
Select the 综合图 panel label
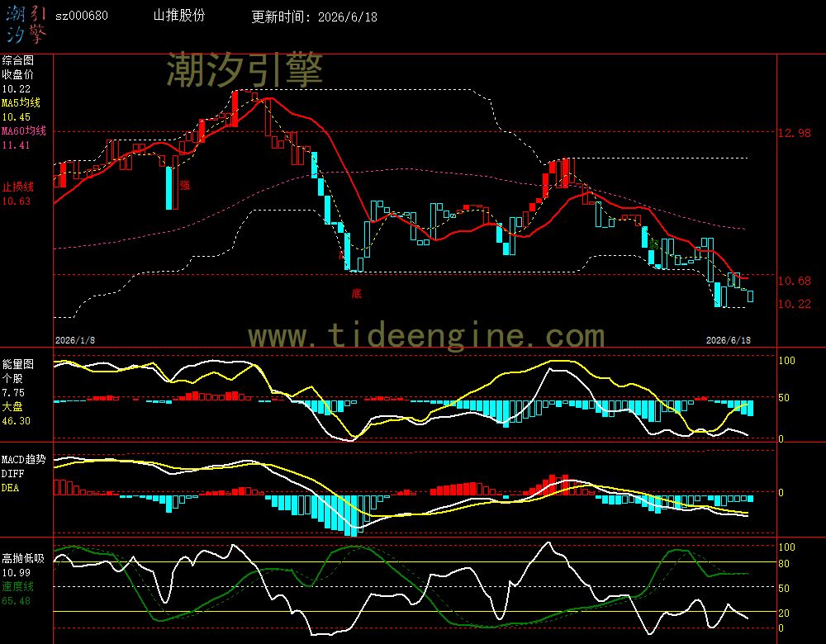[17, 60]
